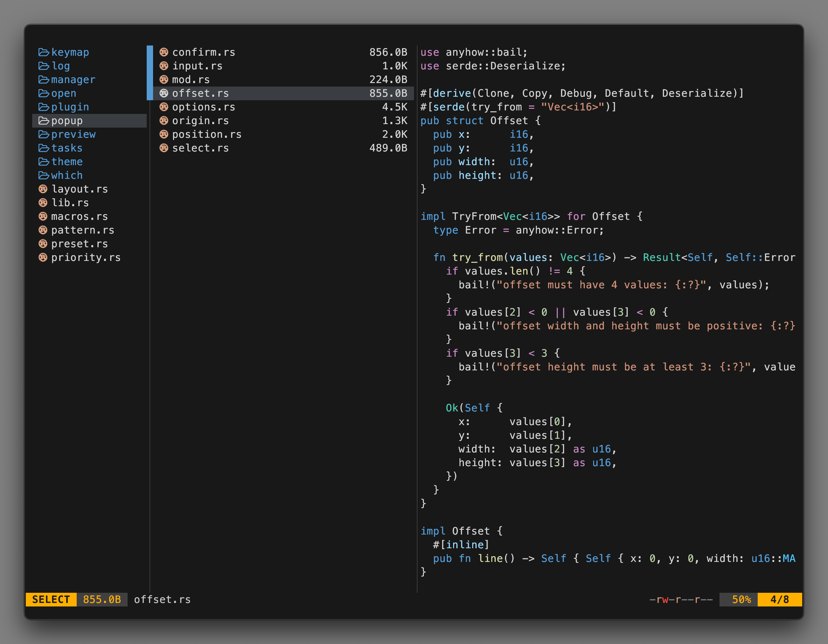Image resolution: width=828 pixels, height=644 pixels.
Task: Open the preview directory
Action: click(x=73, y=134)
